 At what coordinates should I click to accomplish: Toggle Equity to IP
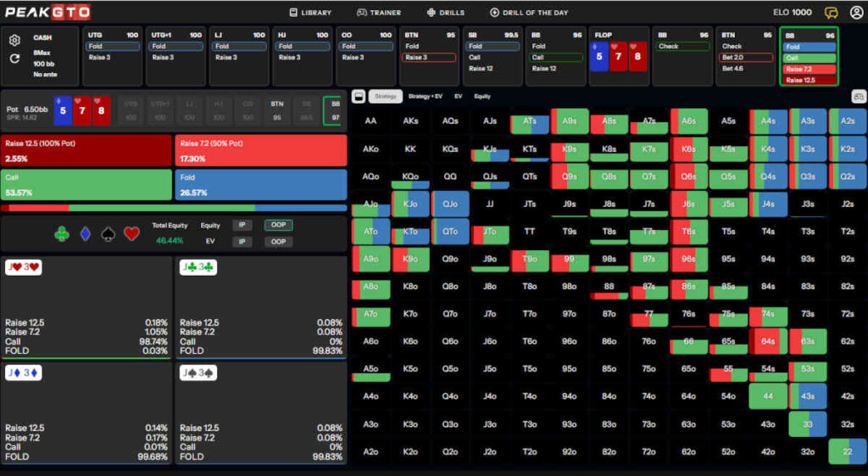pyautogui.click(x=242, y=226)
